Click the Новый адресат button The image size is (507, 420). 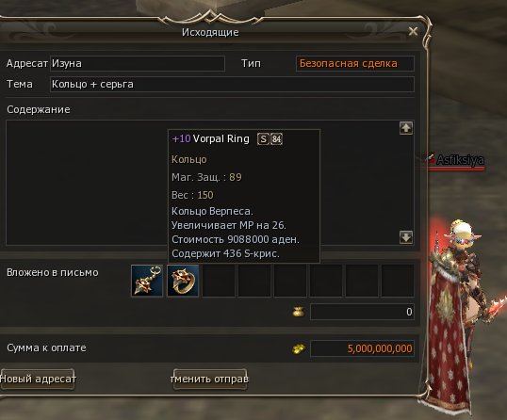coord(37,379)
